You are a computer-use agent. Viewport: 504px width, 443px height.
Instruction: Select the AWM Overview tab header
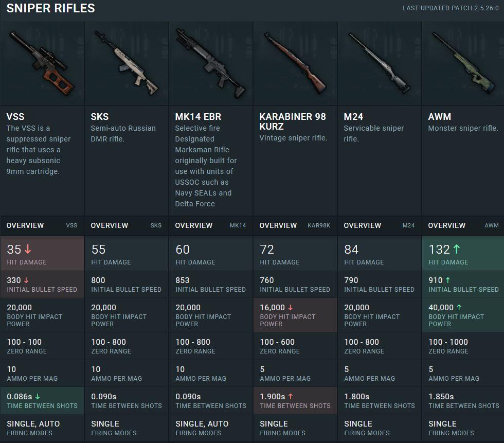coord(463,225)
